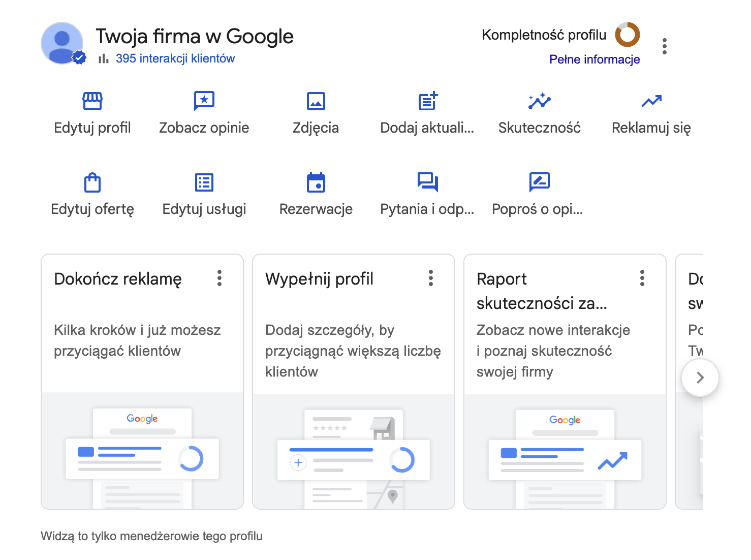
Task: Open the Poproś o opinie icon
Action: [x=539, y=182]
